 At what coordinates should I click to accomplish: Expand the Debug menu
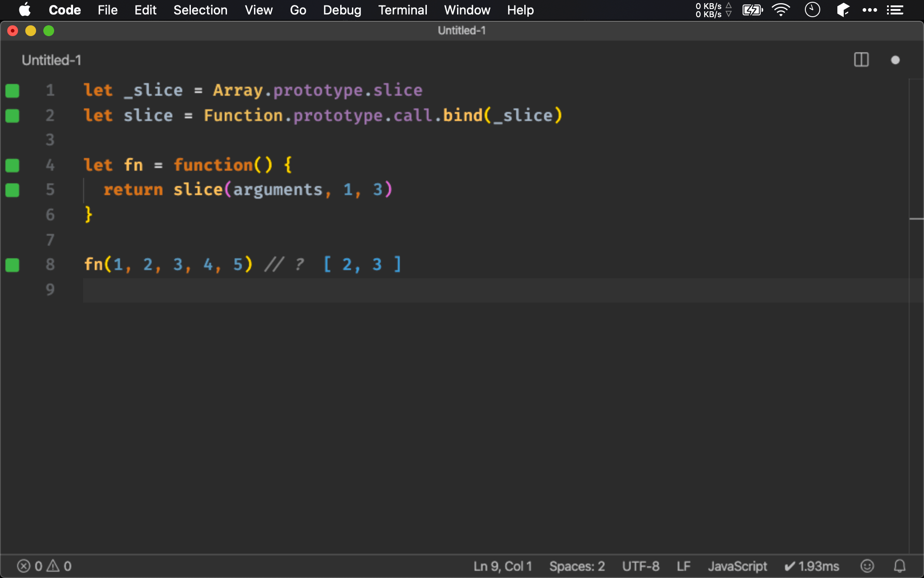tap(342, 10)
